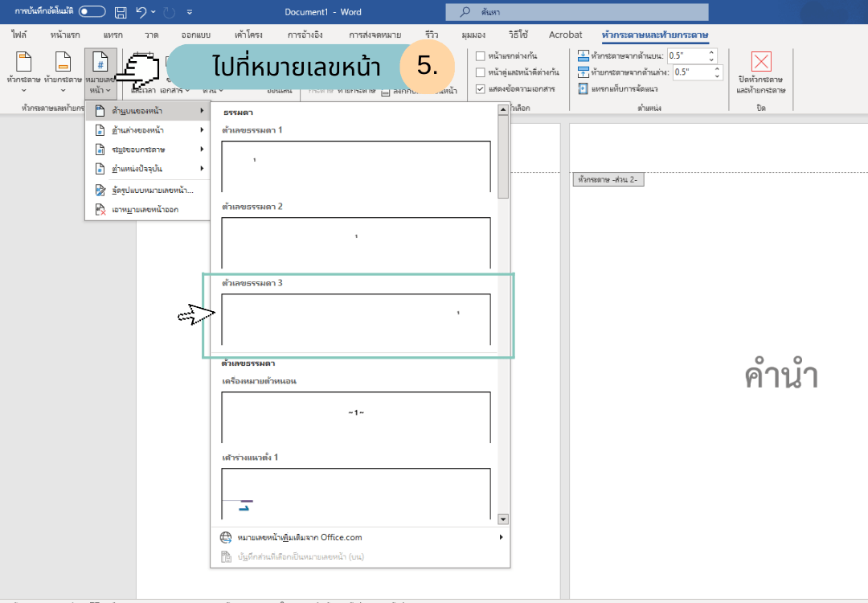The height and width of the screenshot is (603, 868).
Task: Click ปิดหัวกระดาษและท้ายกระดาษ red X button
Action: point(761,61)
